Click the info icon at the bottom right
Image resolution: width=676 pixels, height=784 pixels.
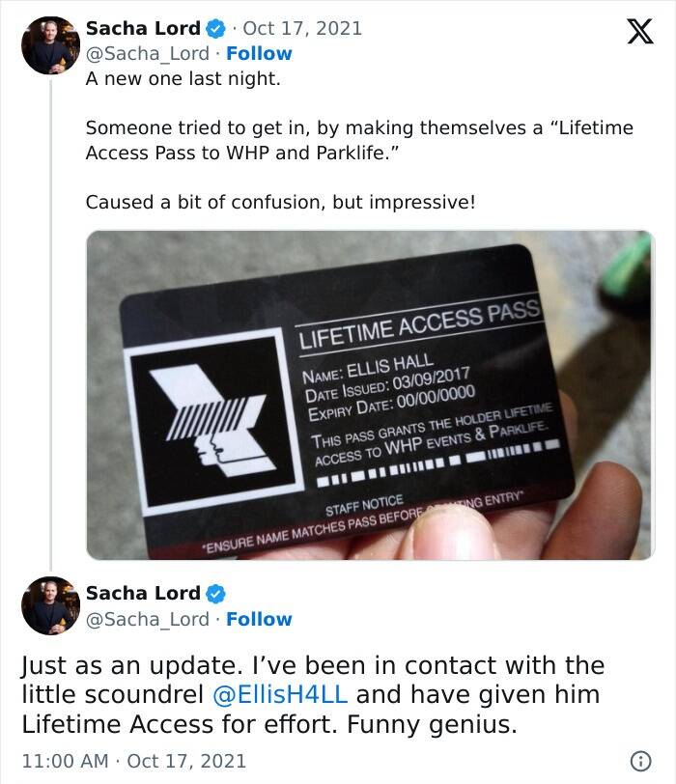(641, 761)
